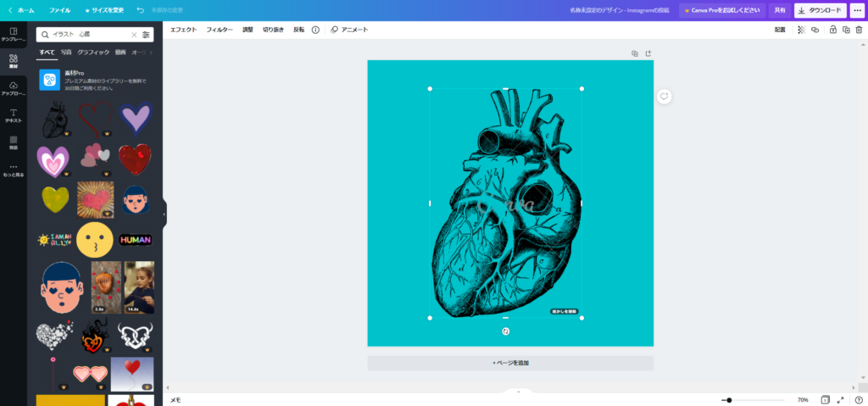The height and width of the screenshot is (406, 868).
Task: Click 透かしを削除 remove watermark badge
Action: (x=564, y=311)
